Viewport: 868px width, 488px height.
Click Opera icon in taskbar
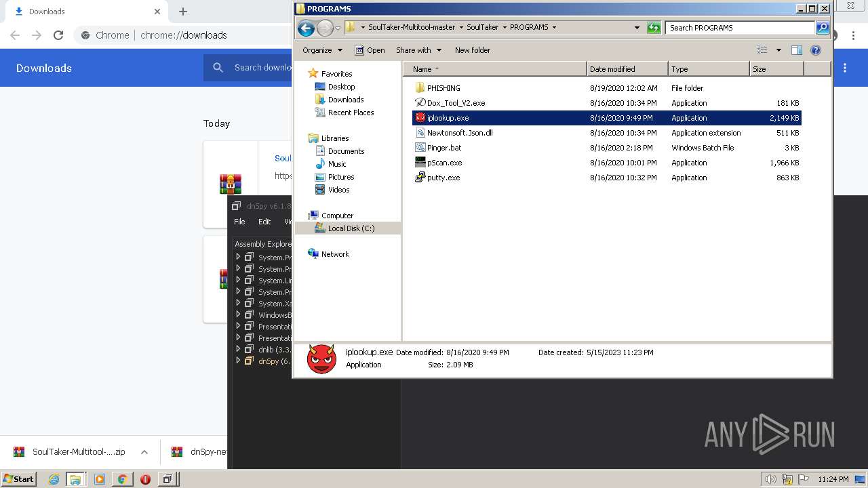145,479
